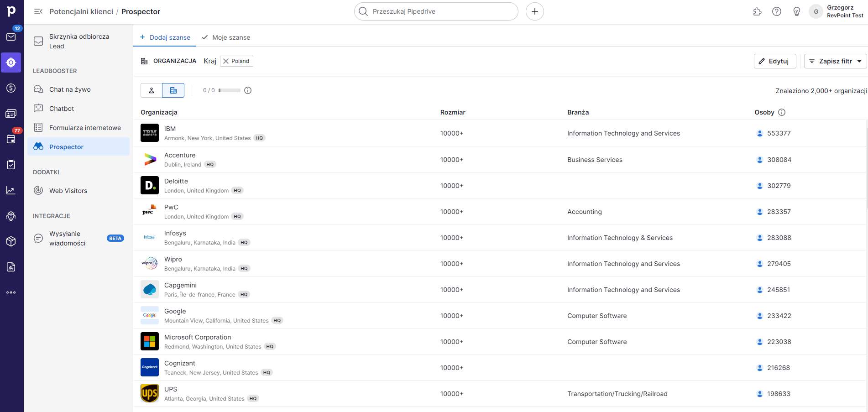
Task: Click the Accounting industry cell
Action: pyautogui.click(x=584, y=212)
